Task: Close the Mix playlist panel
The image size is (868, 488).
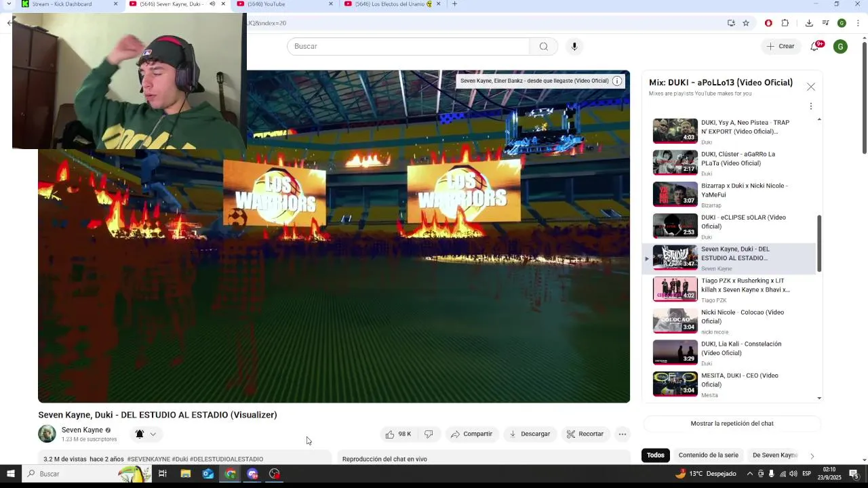Action: [811, 87]
